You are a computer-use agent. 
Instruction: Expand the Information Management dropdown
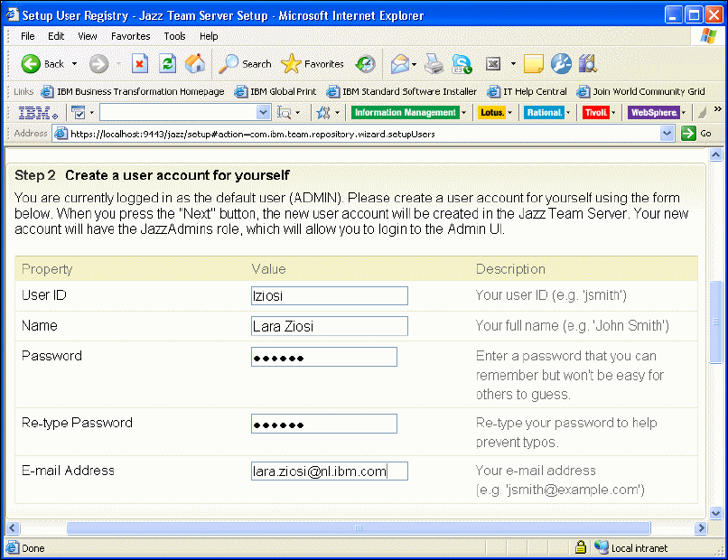[463, 113]
